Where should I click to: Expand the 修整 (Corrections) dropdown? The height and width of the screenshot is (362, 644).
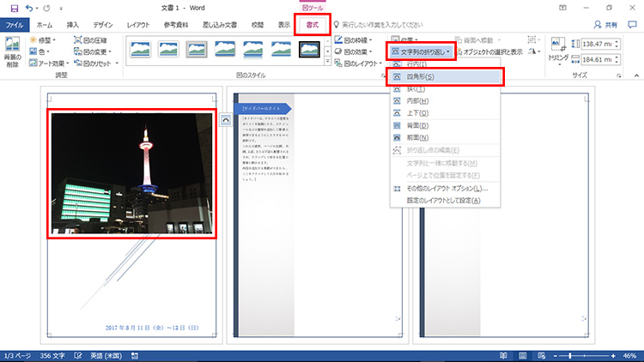43,39
